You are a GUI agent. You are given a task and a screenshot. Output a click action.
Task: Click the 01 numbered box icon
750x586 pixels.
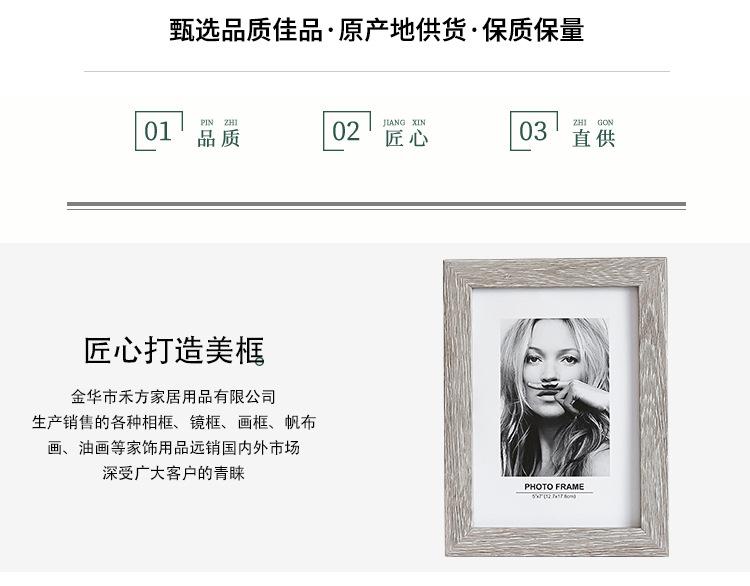[x=159, y=131]
